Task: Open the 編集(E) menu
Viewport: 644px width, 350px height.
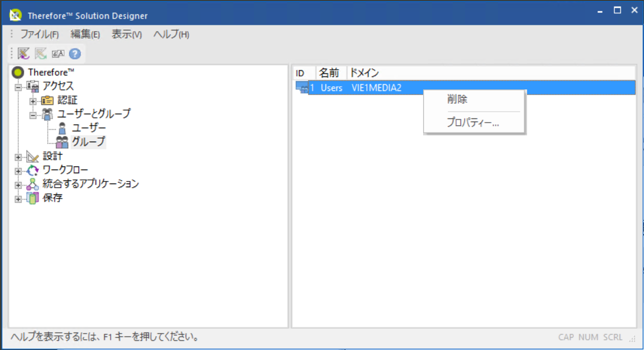Action: (85, 35)
